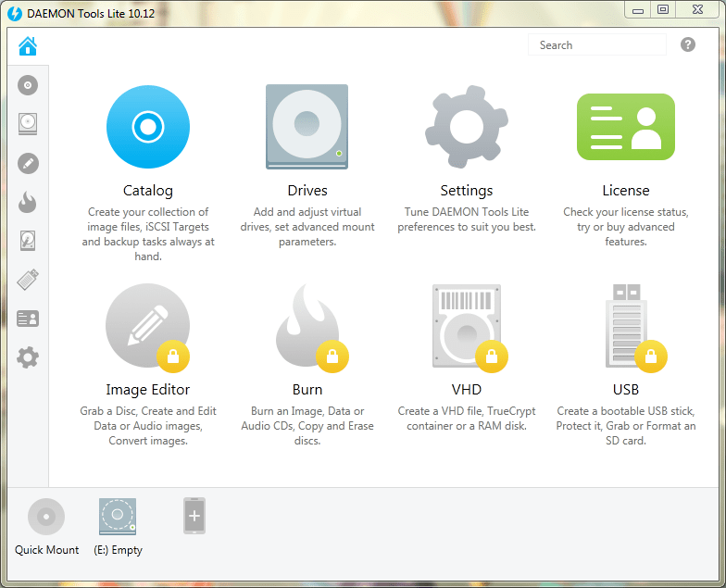Screen dimensions: 726x588
Task: Click the lock badge on USB
Action: (x=651, y=356)
